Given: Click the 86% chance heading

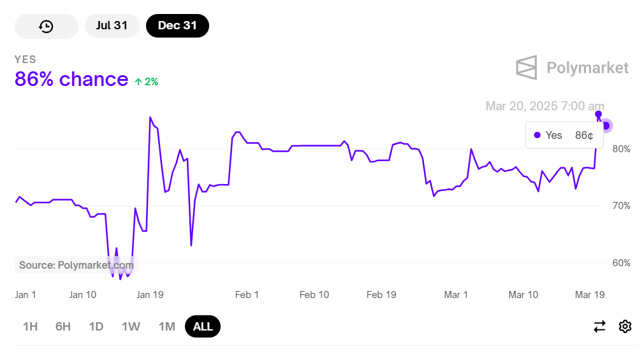Looking at the screenshot, I should tap(71, 80).
